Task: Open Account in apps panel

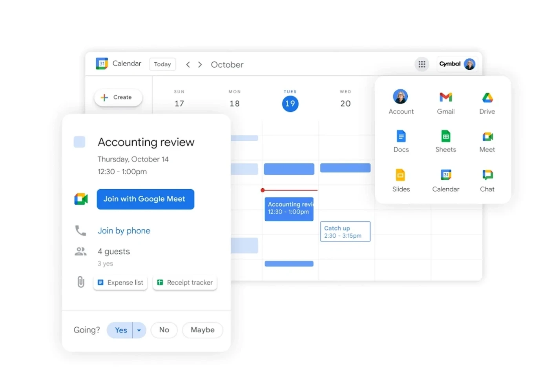Action: click(x=401, y=102)
